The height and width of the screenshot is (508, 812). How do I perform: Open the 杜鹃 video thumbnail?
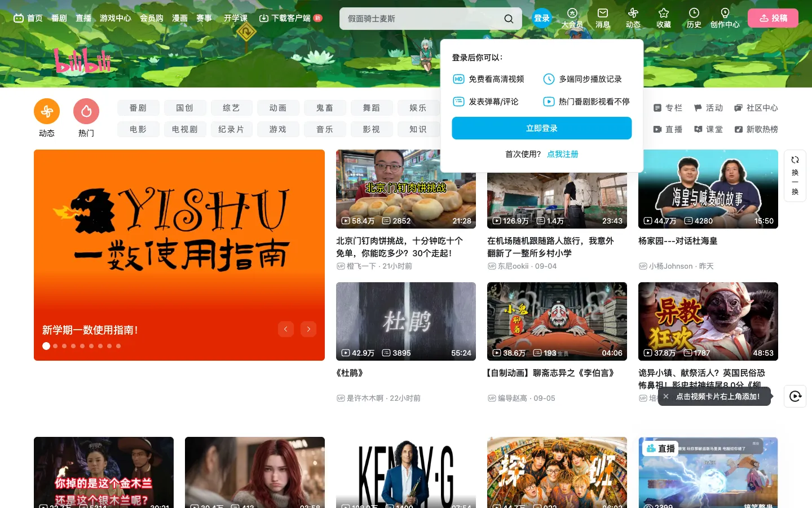click(x=406, y=321)
